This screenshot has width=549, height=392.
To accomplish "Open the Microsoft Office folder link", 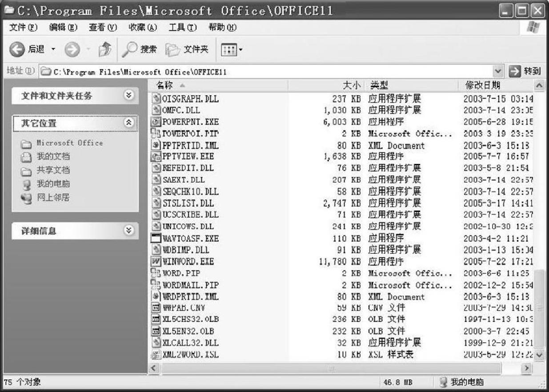I will coord(69,143).
